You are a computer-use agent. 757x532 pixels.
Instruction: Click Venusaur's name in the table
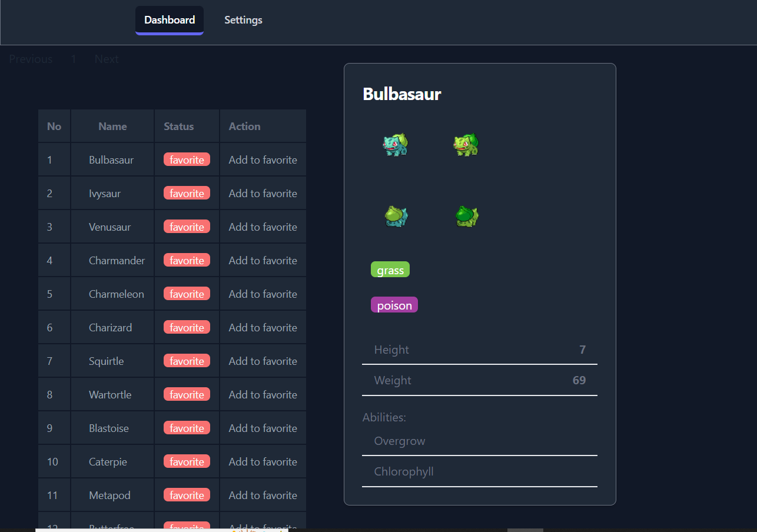[110, 227]
